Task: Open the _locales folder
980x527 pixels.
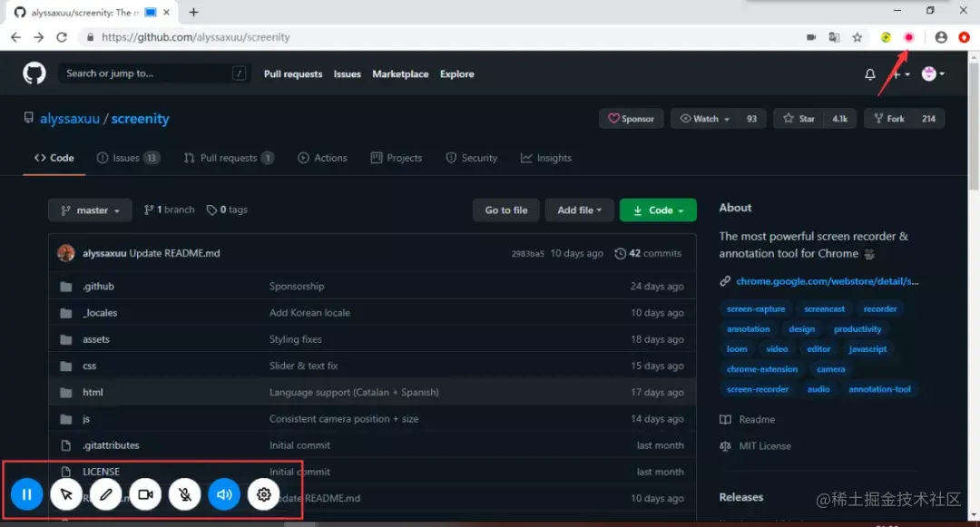Action: click(x=100, y=313)
